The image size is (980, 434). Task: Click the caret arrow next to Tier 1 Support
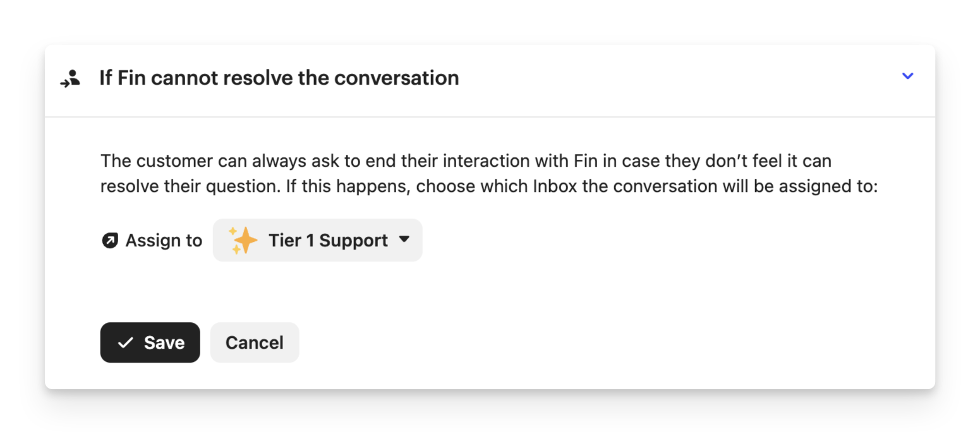(404, 239)
